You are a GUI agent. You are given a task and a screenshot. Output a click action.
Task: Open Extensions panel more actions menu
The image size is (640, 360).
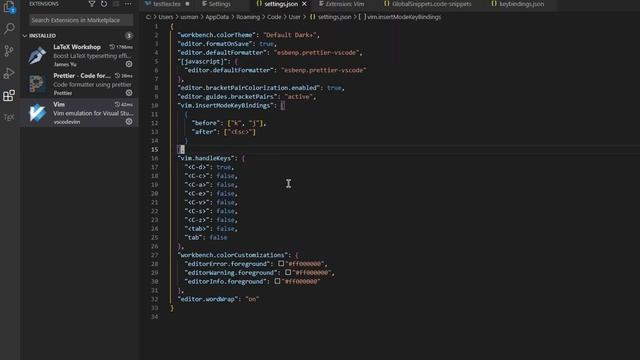[128, 4]
